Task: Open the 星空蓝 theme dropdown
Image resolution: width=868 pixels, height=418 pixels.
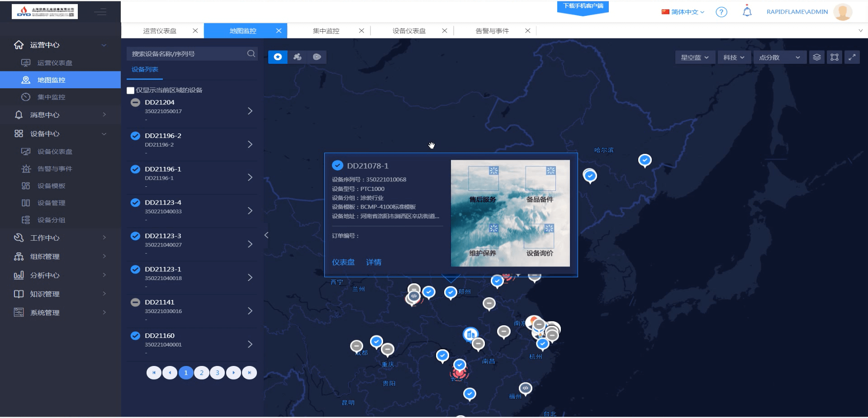Action: (694, 57)
